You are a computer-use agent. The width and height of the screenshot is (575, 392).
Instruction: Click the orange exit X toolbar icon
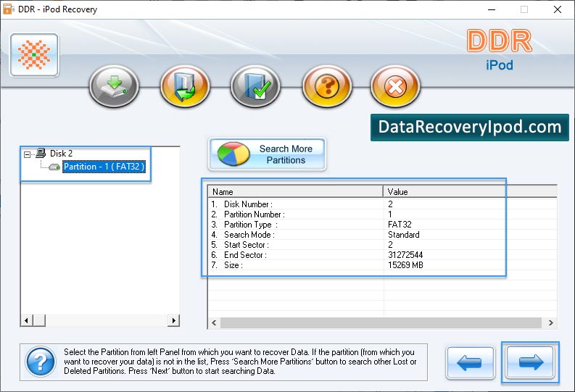(x=395, y=86)
